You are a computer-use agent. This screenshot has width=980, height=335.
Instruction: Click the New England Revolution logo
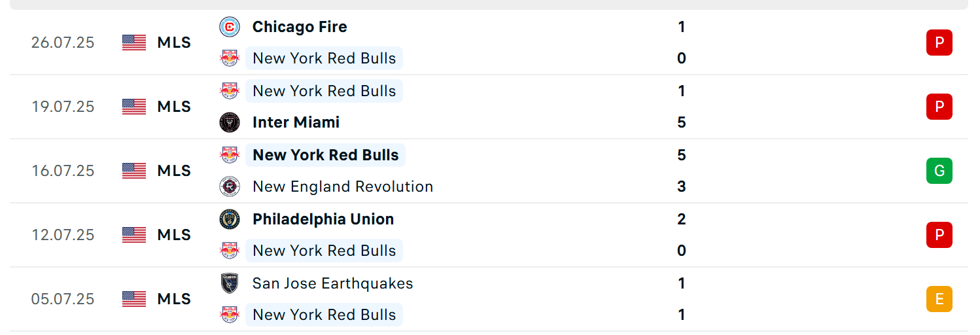point(230,186)
